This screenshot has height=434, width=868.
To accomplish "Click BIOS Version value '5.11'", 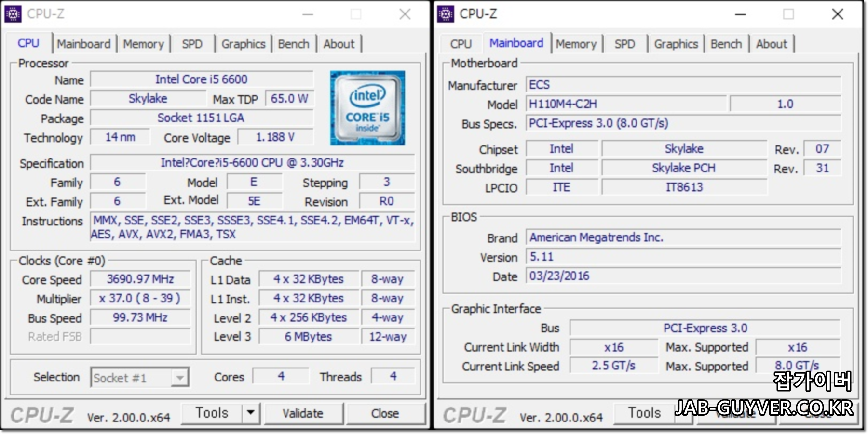I will click(684, 256).
